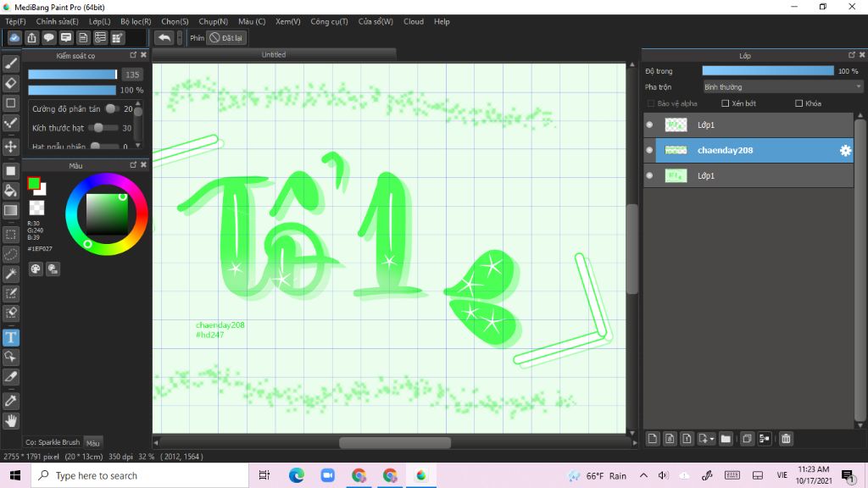
Task: Select the Dot pen tool with dotted line
Action: pyautogui.click(x=10, y=123)
